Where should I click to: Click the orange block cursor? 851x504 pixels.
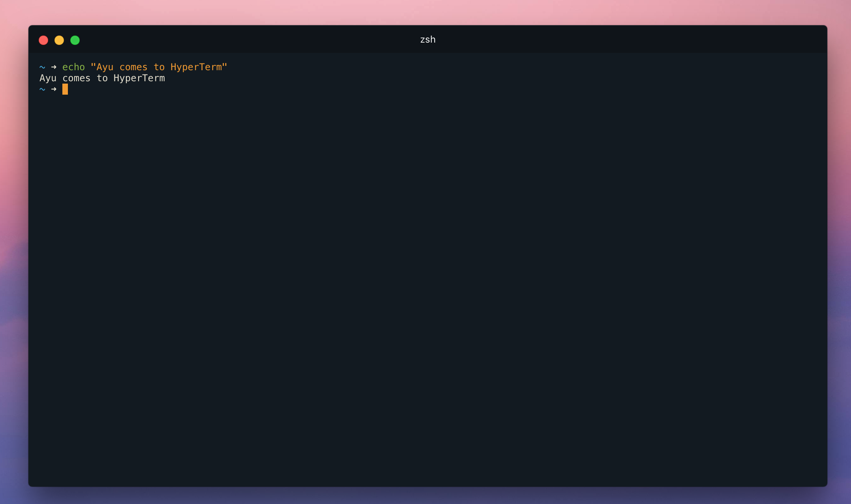coord(65,89)
